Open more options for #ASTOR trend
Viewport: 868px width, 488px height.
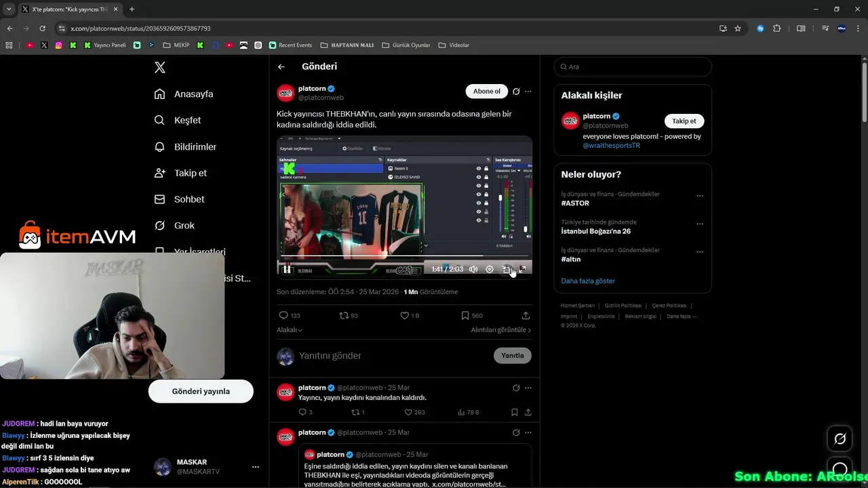[x=700, y=196]
